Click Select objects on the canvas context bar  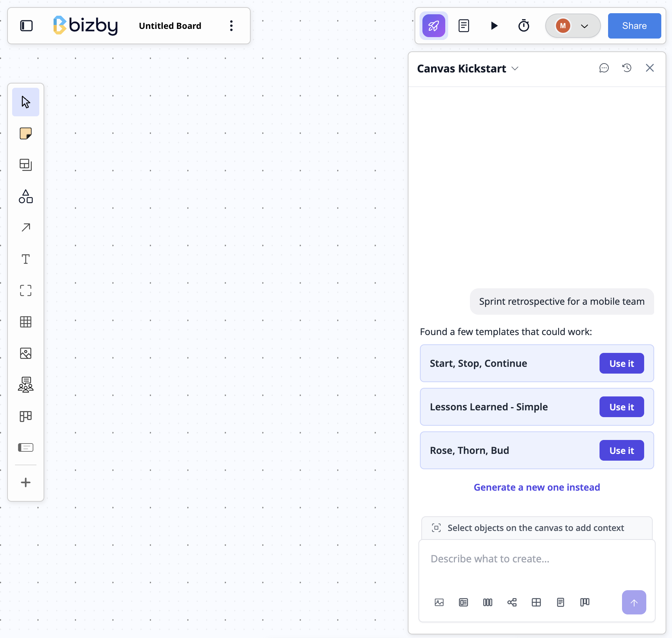click(x=537, y=528)
